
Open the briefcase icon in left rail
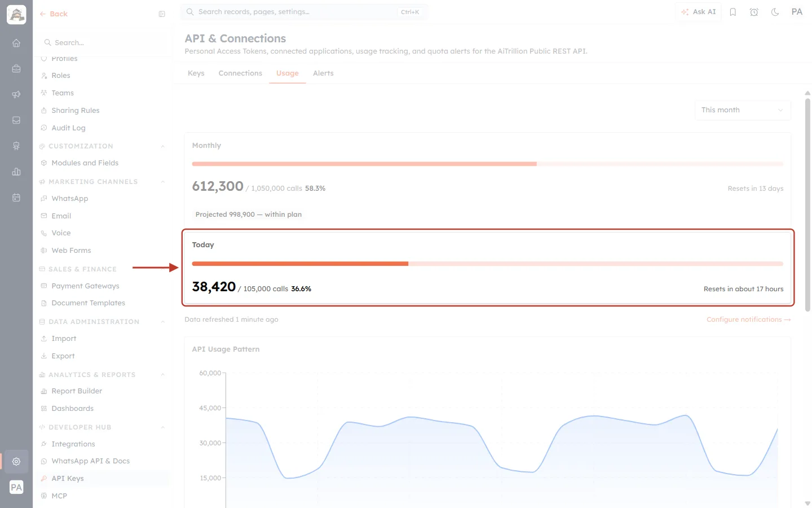click(16, 69)
